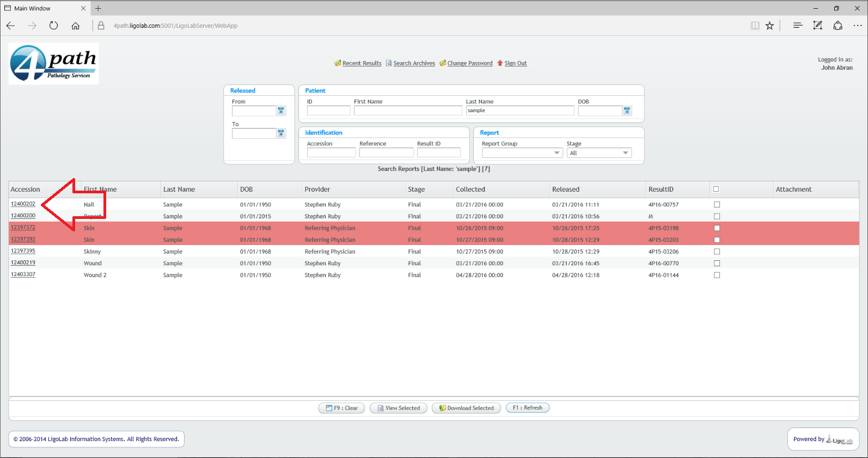Image resolution: width=868 pixels, height=458 pixels.
Task: Open new browser tab plus icon
Action: [x=98, y=8]
